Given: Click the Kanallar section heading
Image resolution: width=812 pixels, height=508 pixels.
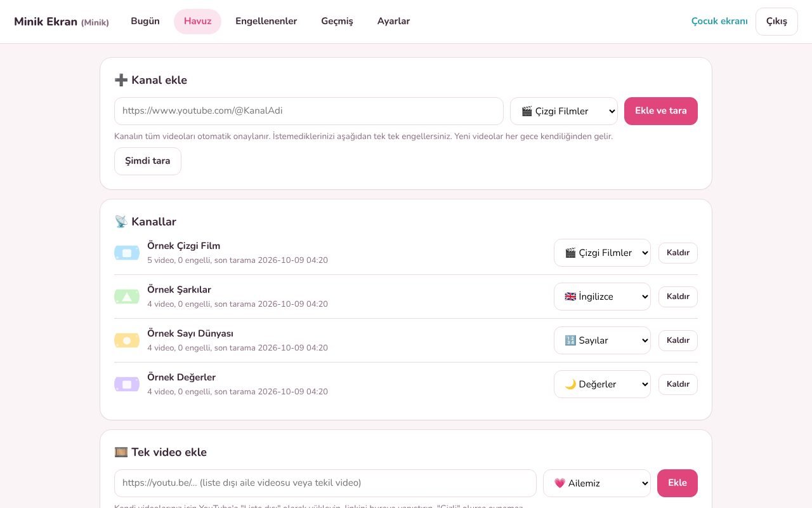Looking at the screenshot, I should click(x=145, y=222).
